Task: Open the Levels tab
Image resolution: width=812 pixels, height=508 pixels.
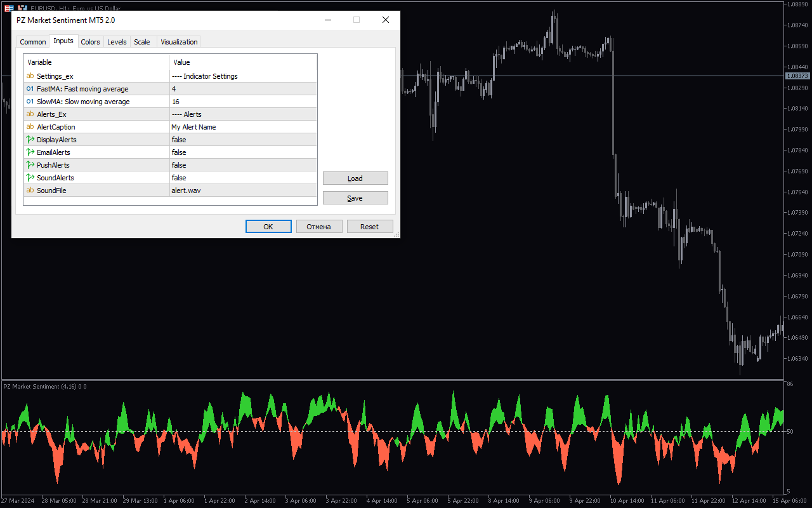Action: (x=117, y=42)
